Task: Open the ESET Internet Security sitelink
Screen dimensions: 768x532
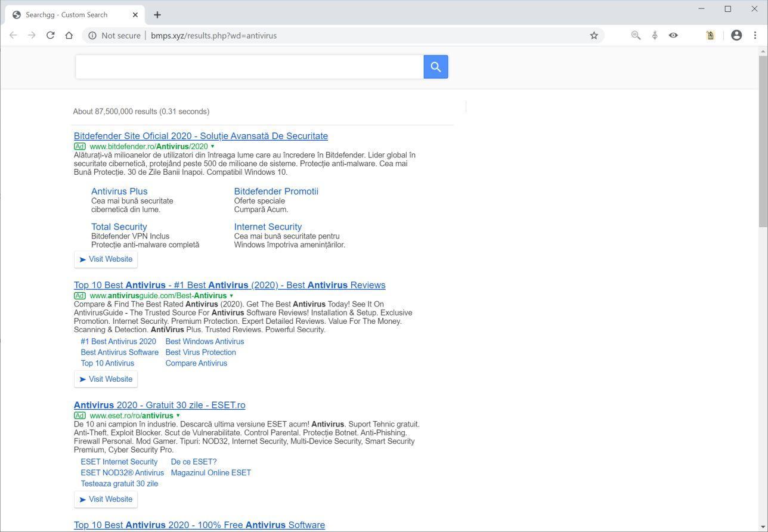Action: click(119, 462)
